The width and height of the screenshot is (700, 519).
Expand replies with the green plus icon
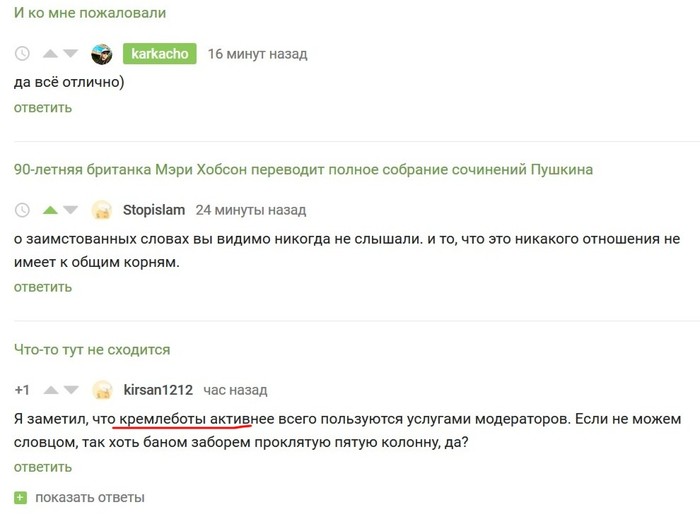point(21,497)
